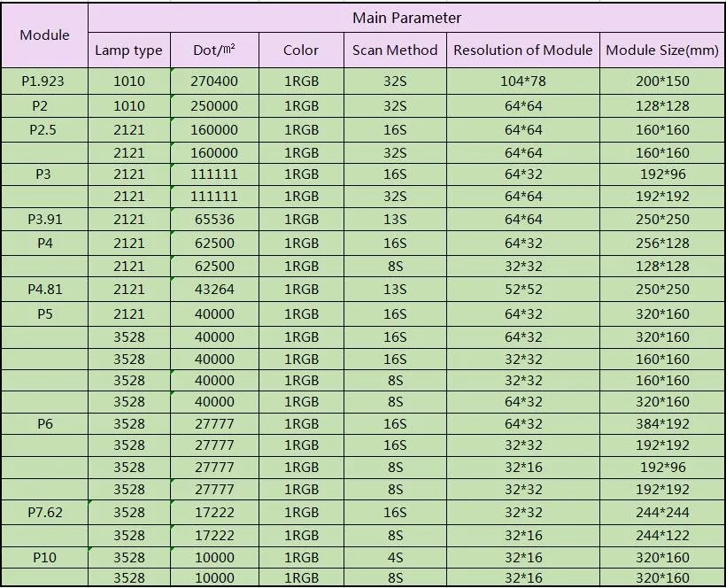726x588 pixels.
Task: Select the P10 module row label
Action: (x=44, y=556)
